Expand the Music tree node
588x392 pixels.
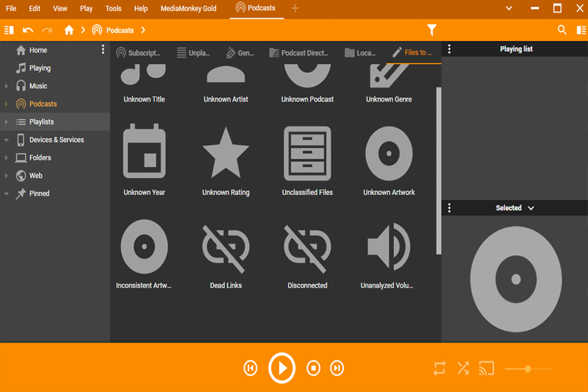(7, 86)
